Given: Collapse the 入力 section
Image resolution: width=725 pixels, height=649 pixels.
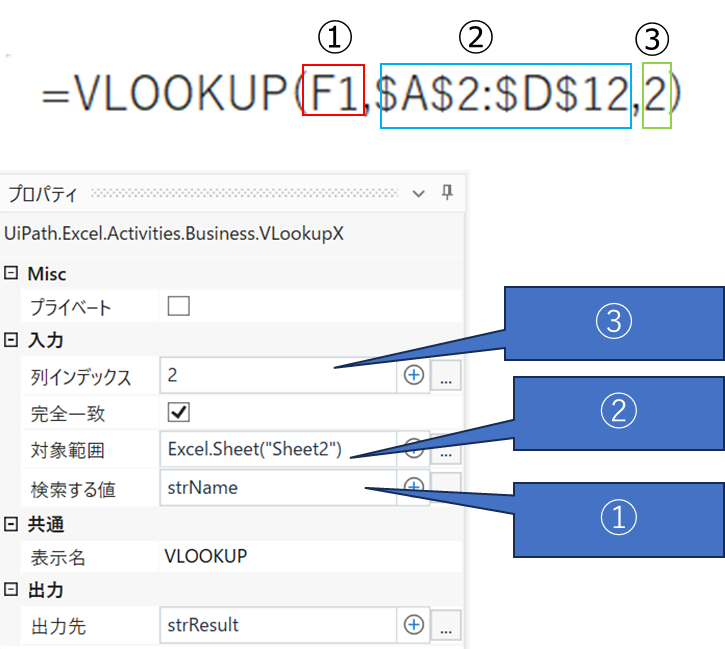Looking at the screenshot, I should click(11, 340).
